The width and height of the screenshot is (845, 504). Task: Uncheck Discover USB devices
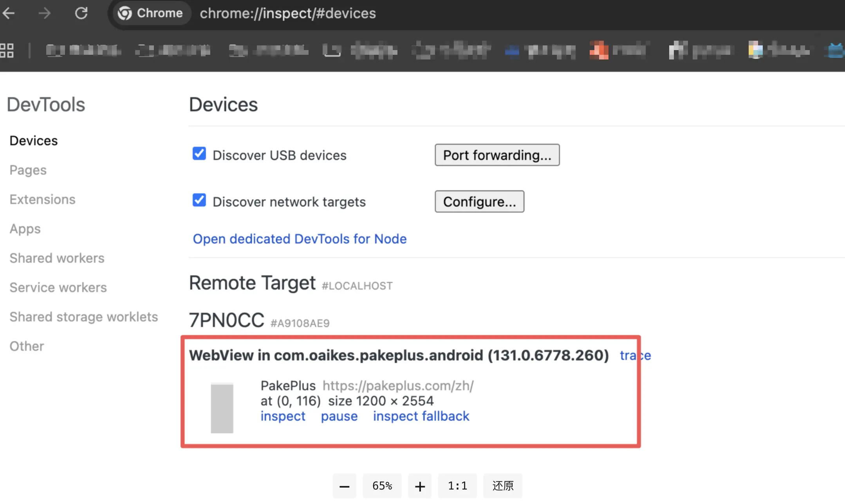pos(199,153)
